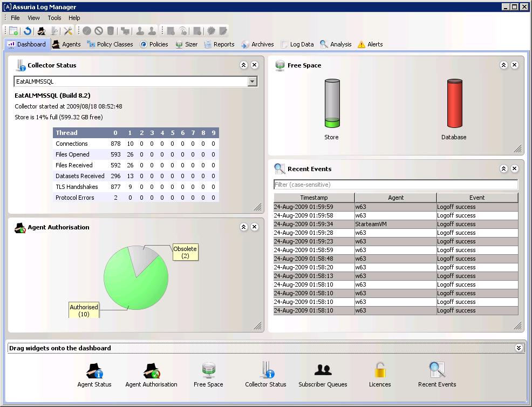Click the tools wrench toolbar icon
This screenshot has height=407, width=532.
tap(68, 31)
